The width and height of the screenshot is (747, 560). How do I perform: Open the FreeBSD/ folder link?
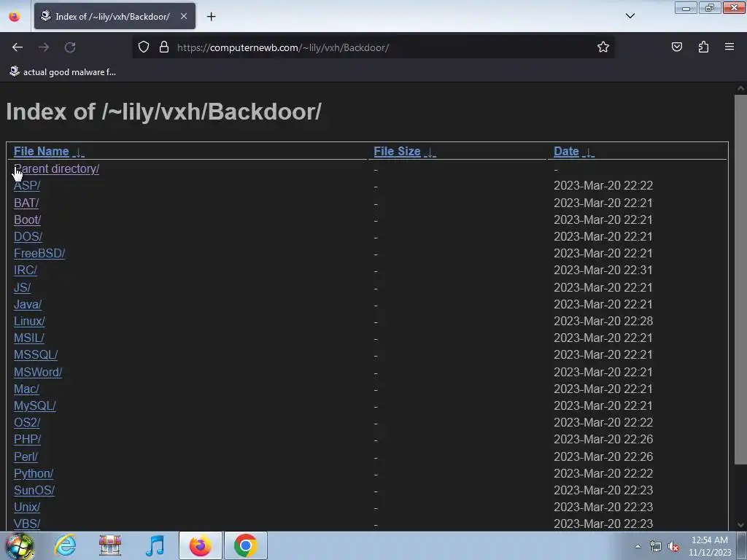point(39,253)
